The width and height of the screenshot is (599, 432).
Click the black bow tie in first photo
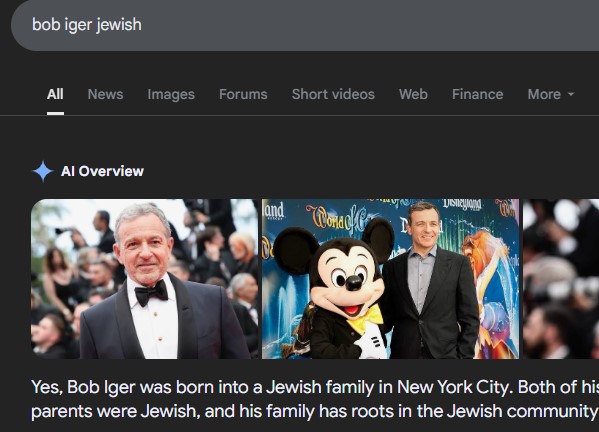(x=151, y=292)
